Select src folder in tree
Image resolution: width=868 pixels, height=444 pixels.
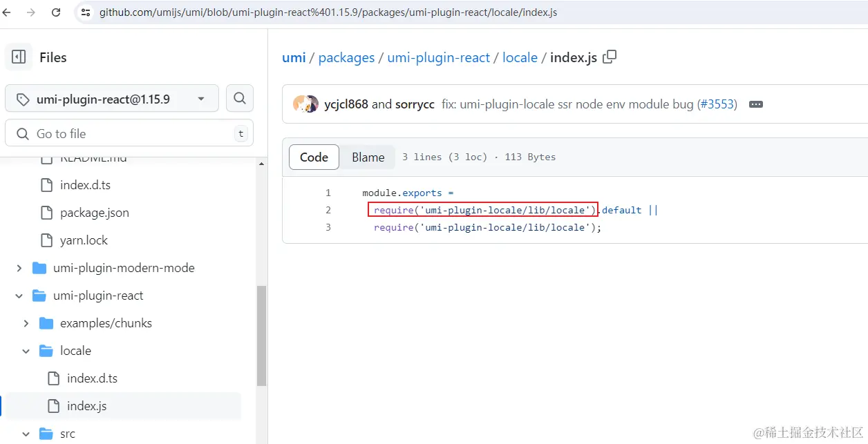(68, 434)
